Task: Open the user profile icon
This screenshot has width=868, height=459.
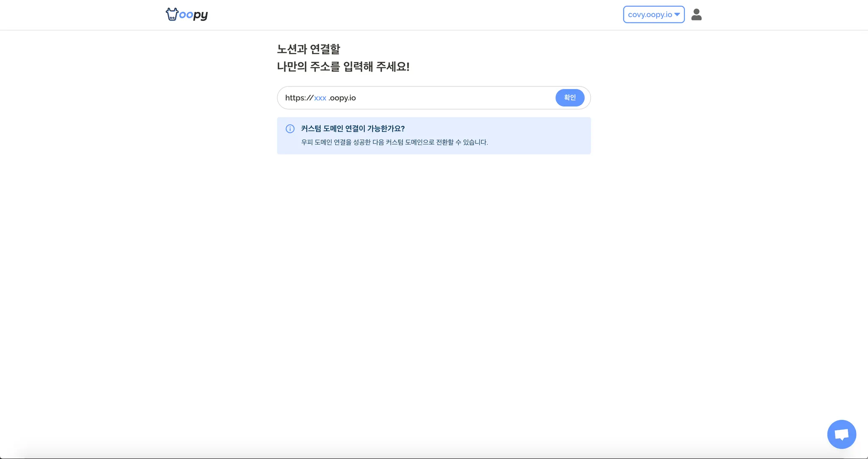Action: click(696, 15)
